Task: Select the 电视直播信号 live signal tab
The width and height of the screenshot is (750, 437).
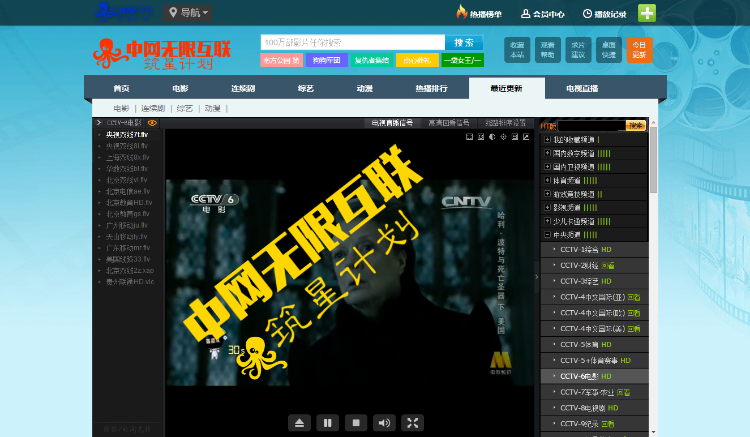Action: (392, 123)
